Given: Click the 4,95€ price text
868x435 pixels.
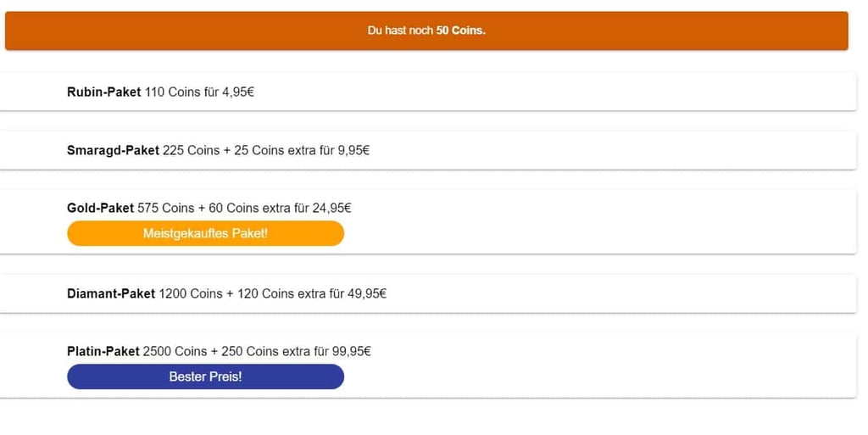Looking at the screenshot, I should (x=238, y=92).
